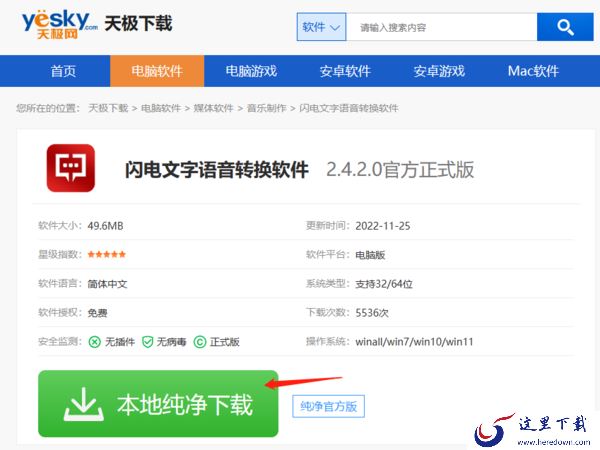Click the 5536次 download count
This screenshot has width=600, height=450.
(x=372, y=313)
